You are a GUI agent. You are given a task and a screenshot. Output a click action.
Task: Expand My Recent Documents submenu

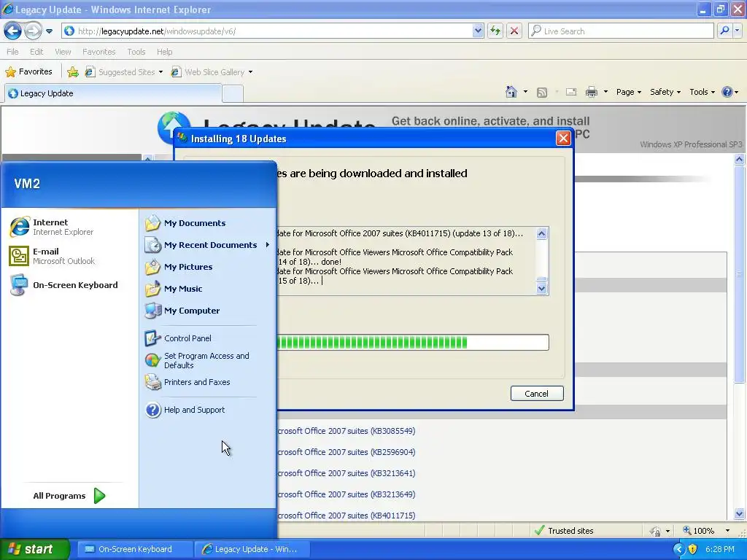[x=207, y=245]
